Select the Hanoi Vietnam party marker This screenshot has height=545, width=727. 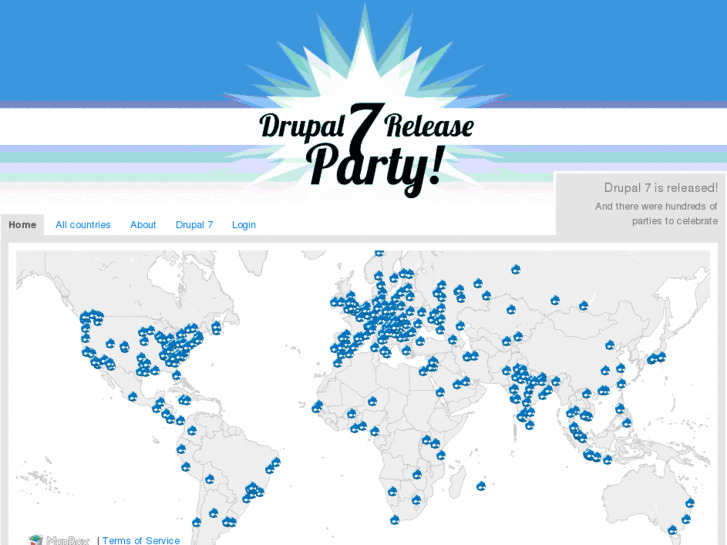pyautogui.click(x=587, y=394)
